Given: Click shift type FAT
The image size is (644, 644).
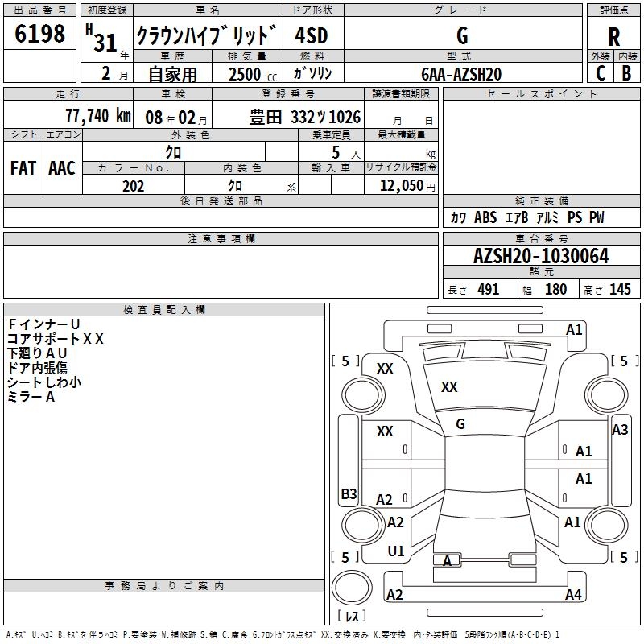Looking at the screenshot, I should click(23, 168).
